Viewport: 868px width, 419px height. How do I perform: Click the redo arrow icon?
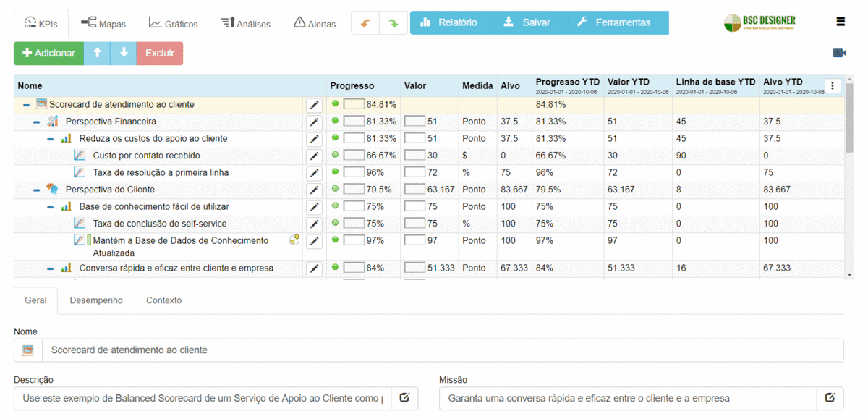click(393, 22)
